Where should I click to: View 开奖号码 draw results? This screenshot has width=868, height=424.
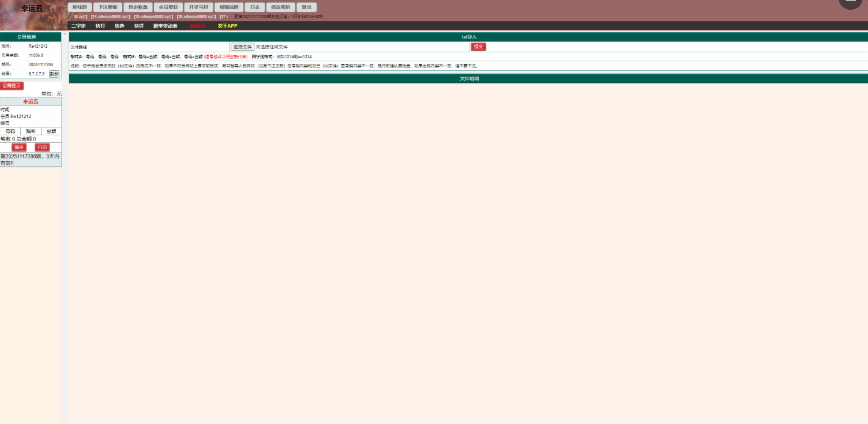pyautogui.click(x=198, y=7)
